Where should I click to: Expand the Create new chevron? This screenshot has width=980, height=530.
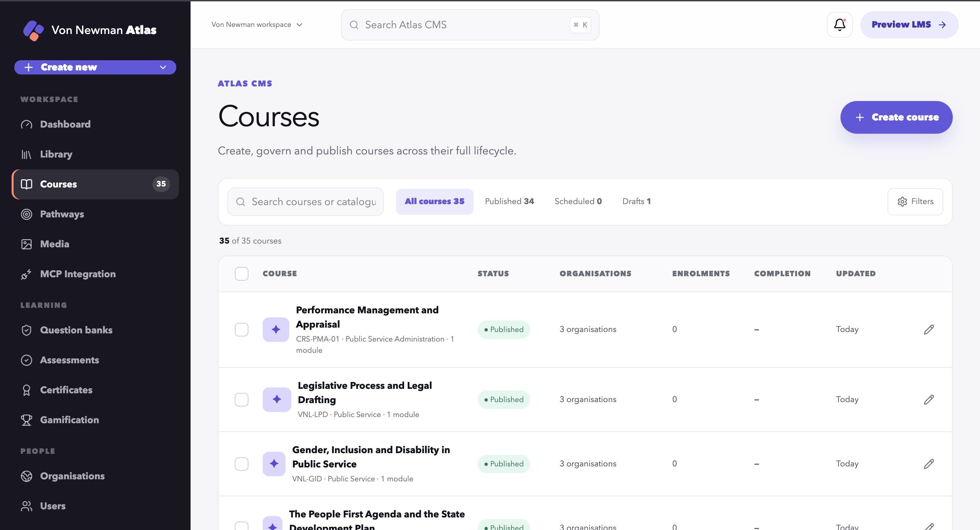point(163,68)
